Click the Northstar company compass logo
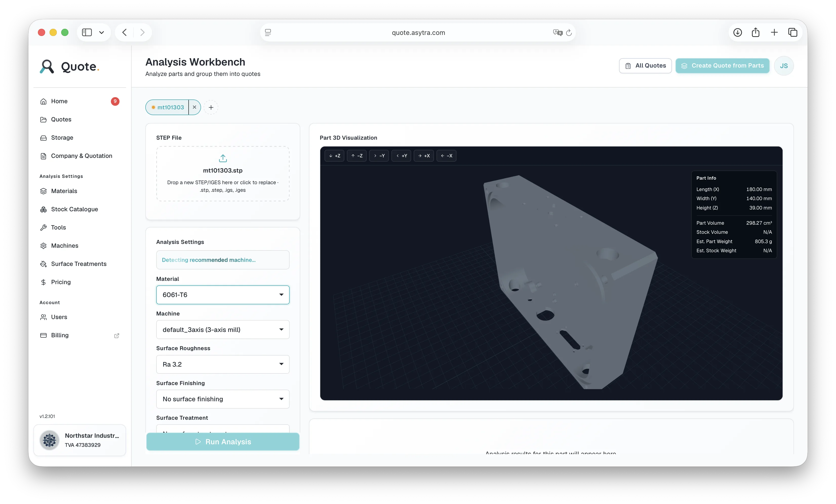The height and width of the screenshot is (504, 836). coord(50,440)
